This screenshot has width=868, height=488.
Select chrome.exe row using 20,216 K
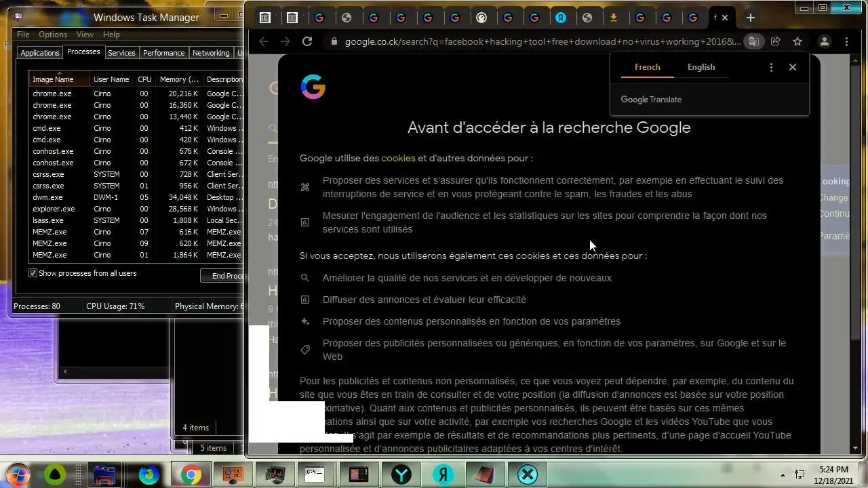pyautogui.click(x=136, y=94)
